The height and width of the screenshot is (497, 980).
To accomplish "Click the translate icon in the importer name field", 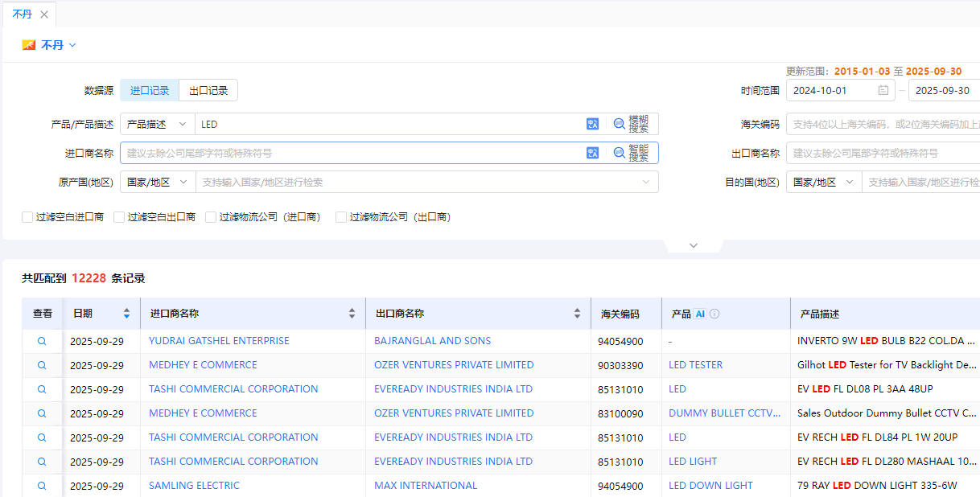I will [x=593, y=152].
